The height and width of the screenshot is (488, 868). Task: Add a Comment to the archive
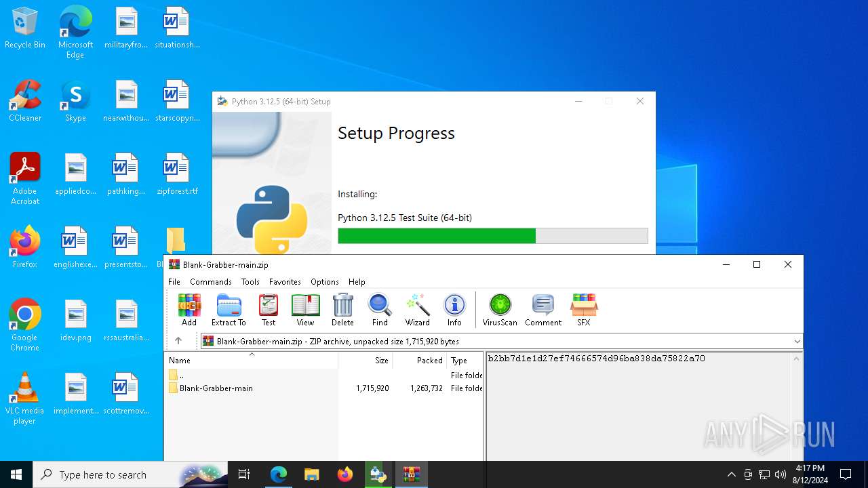543,310
